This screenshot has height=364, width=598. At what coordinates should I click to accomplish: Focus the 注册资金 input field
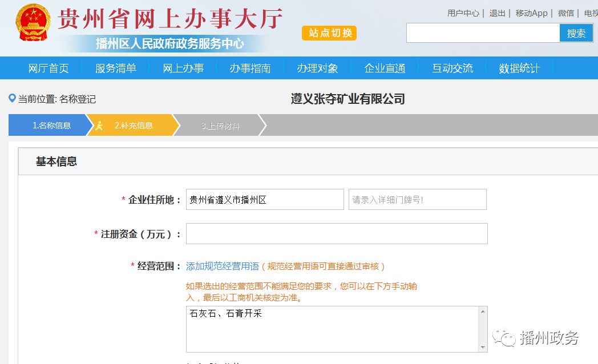(x=337, y=233)
